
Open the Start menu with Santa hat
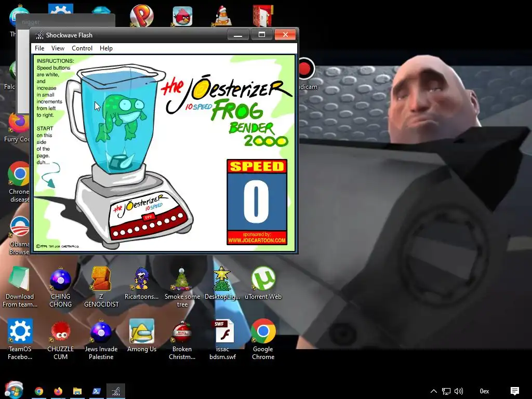[14, 390]
